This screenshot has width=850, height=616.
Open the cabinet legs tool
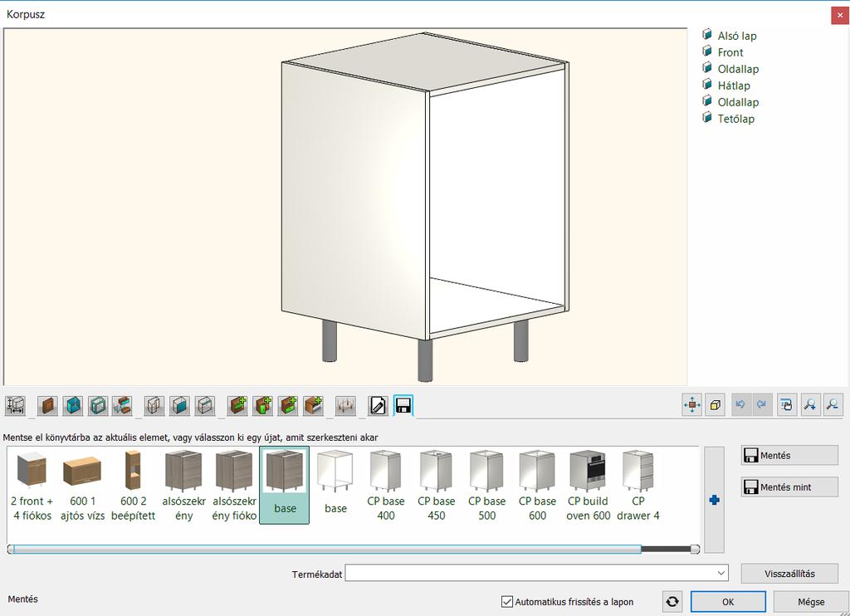pos(345,405)
